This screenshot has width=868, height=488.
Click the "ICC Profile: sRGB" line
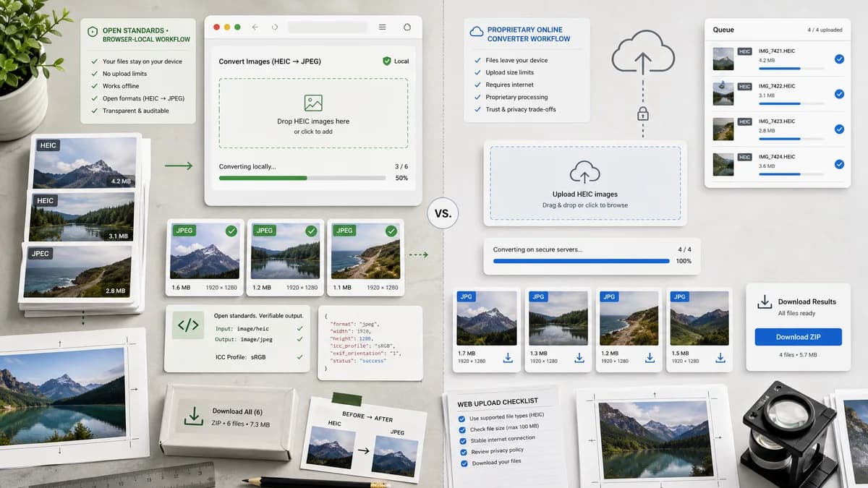click(x=242, y=357)
